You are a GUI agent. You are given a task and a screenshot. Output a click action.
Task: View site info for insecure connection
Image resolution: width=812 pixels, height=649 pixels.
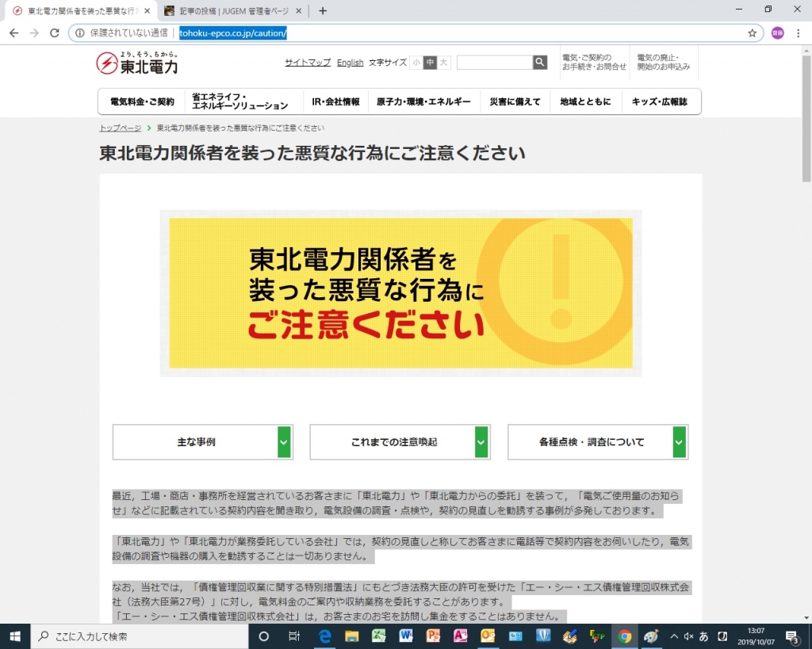pyautogui.click(x=80, y=33)
